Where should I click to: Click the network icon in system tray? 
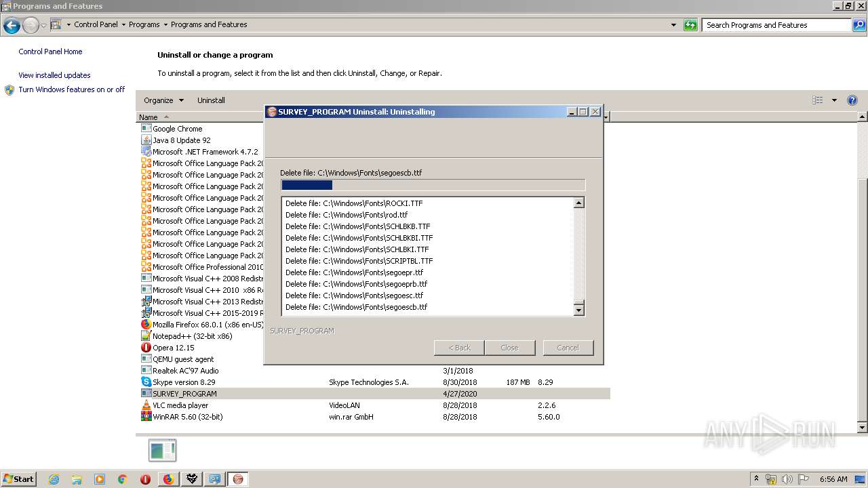tap(771, 479)
